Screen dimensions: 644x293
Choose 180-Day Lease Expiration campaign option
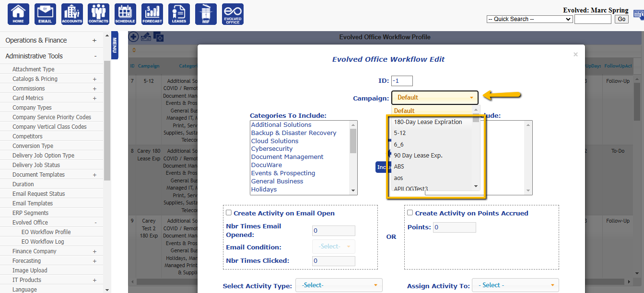(x=432, y=122)
